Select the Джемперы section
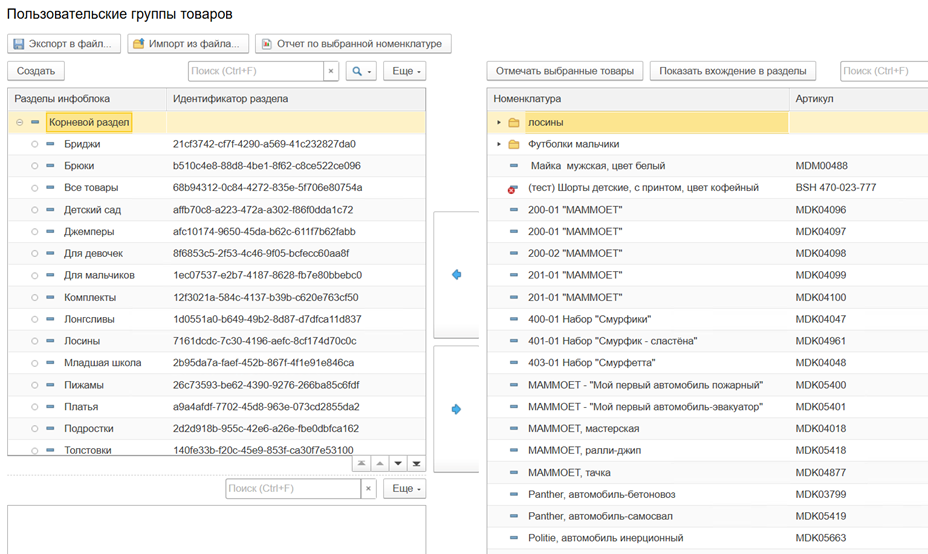 click(89, 232)
